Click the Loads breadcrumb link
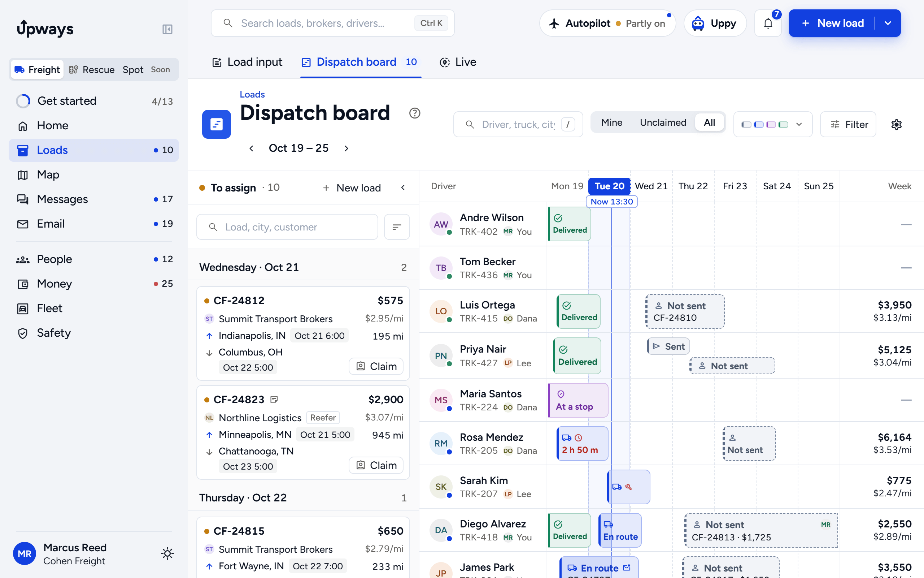The width and height of the screenshot is (924, 578). (x=252, y=94)
